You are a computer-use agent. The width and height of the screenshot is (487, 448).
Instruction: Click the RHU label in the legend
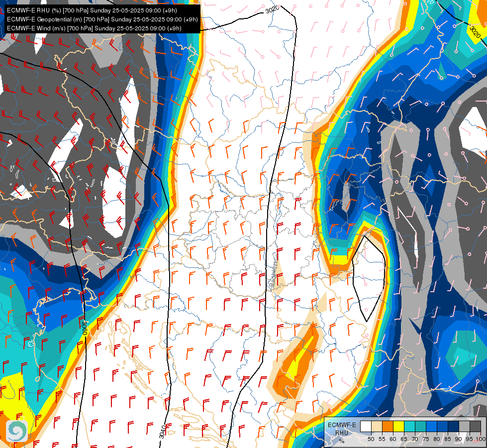pyautogui.click(x=342, y=433)
